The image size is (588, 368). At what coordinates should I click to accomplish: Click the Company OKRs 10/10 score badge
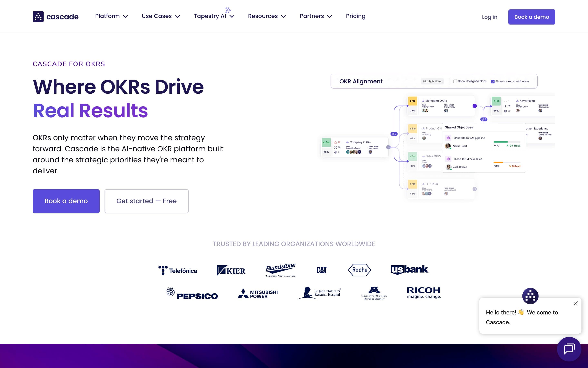pyautogui.click(x=326, y=142)
